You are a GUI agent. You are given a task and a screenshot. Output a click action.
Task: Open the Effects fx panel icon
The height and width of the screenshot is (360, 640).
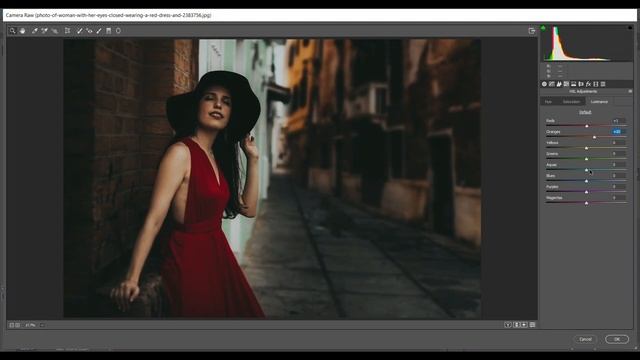pyautogui.click(x=588, y=84)
